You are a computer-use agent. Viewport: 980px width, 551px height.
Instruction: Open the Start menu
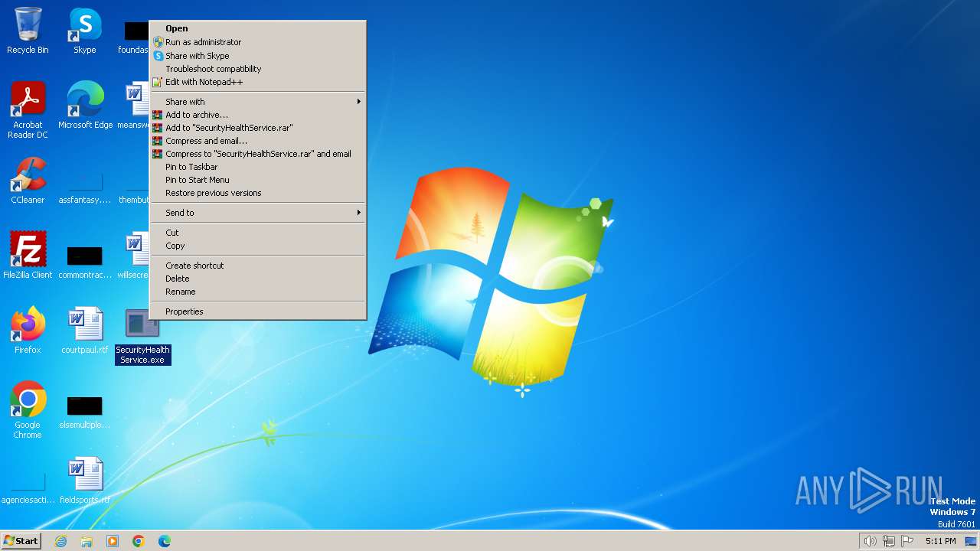coord(21,541)
